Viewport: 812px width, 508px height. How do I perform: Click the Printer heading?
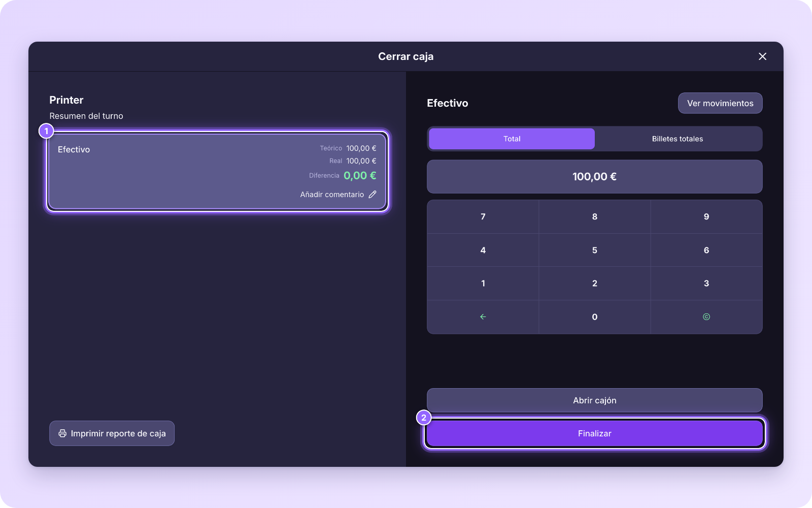(66, 100)
